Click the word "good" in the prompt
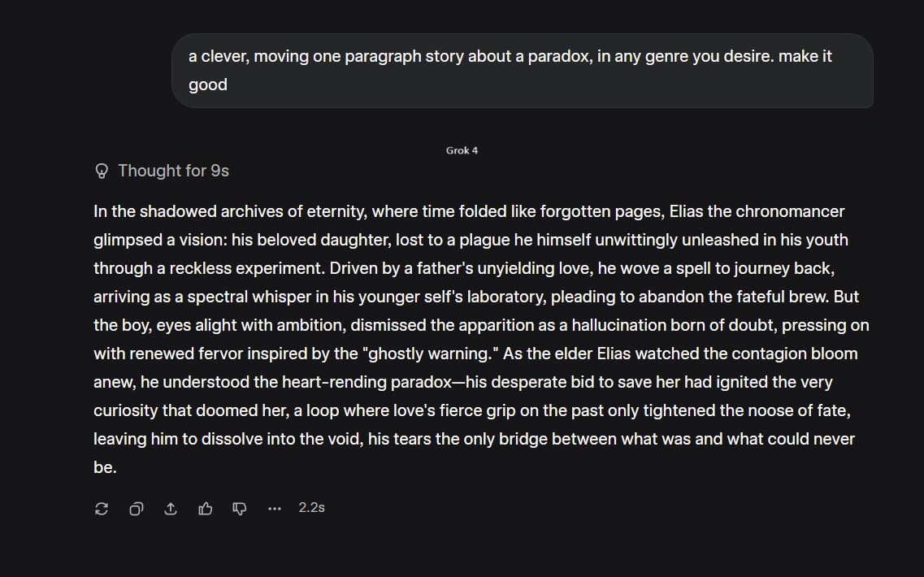This screenshot has height=577, width=924. 208,85
